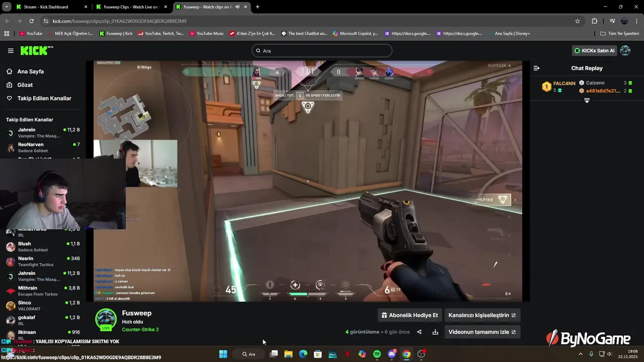The height and width of the screenshot is (362, 644).
Task: Open the Nesrin Teamfight Tactics channel
Action: pos(43,261)
